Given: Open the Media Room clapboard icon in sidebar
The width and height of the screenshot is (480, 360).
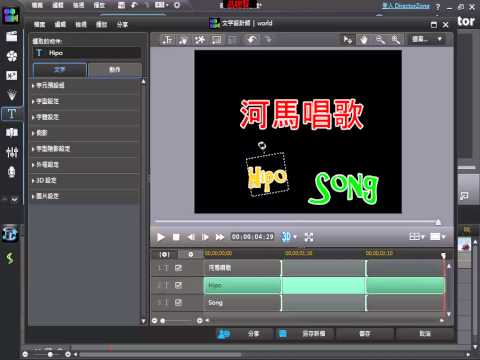Looking at the screenshot, I should [12, 36].
